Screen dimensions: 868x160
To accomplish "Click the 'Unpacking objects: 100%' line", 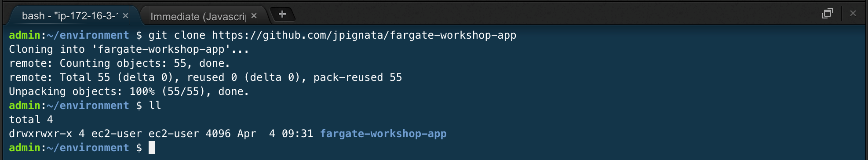I will tap(129, 91).
